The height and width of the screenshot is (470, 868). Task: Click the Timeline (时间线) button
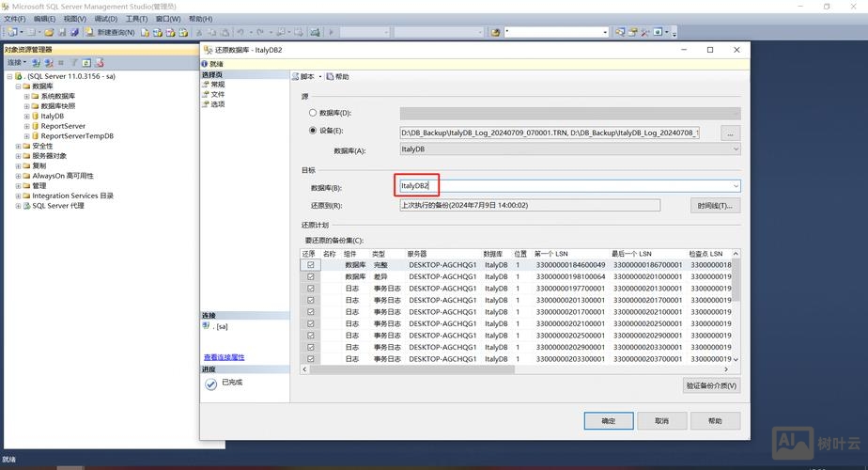(715, 205)
